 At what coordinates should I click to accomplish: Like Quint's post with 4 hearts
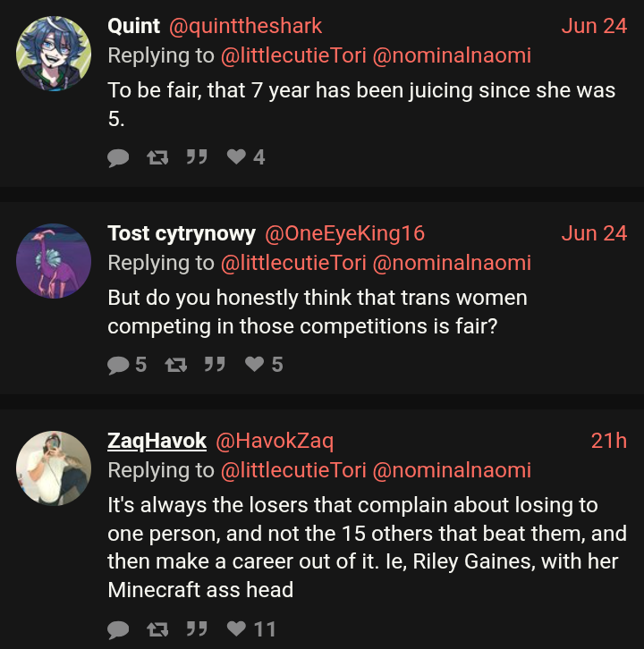pyautogui.click(x=236, y=158)
